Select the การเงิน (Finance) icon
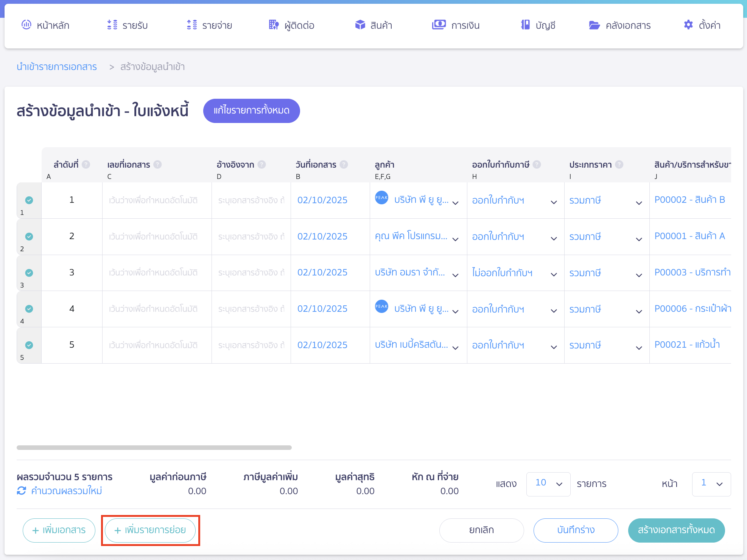 click(x=439, y=25)
